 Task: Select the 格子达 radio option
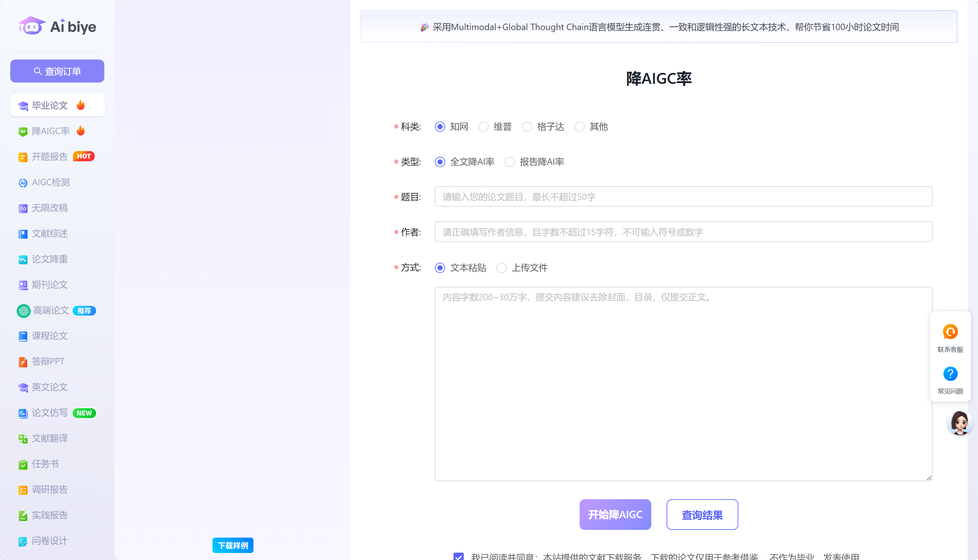(527, 126)
